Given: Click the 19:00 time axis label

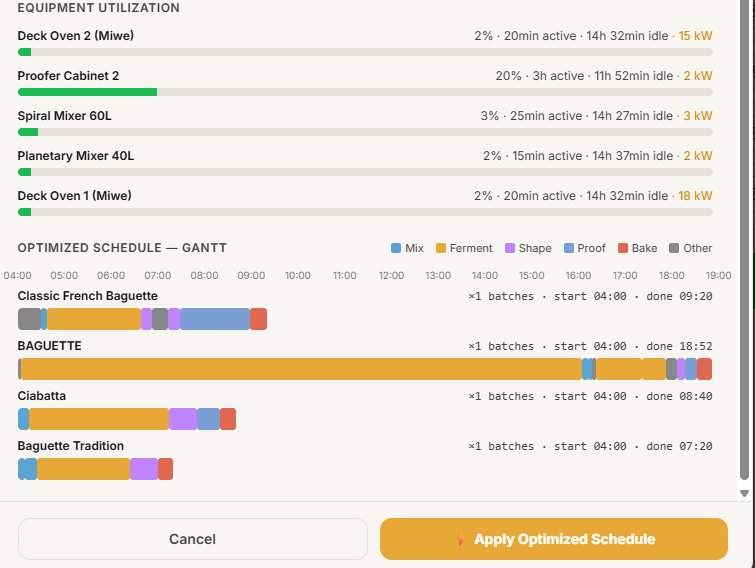Looking at the screenshot, I should 718,275.
